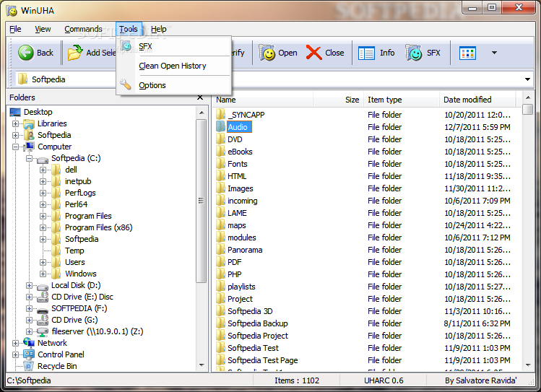Open the address bar path dropdown
Screen dimensions: 541x392
(x=527, y=79)
